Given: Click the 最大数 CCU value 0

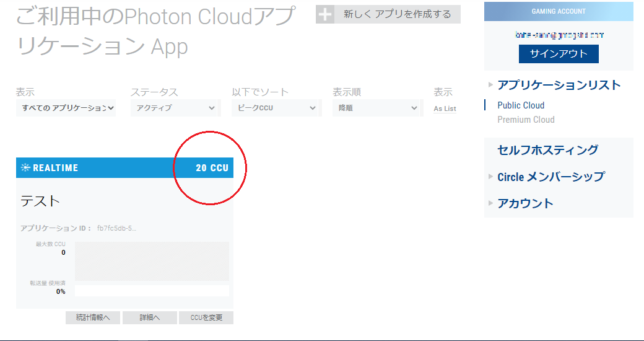Looking at the screenshot, I should [x=63, y=252].
